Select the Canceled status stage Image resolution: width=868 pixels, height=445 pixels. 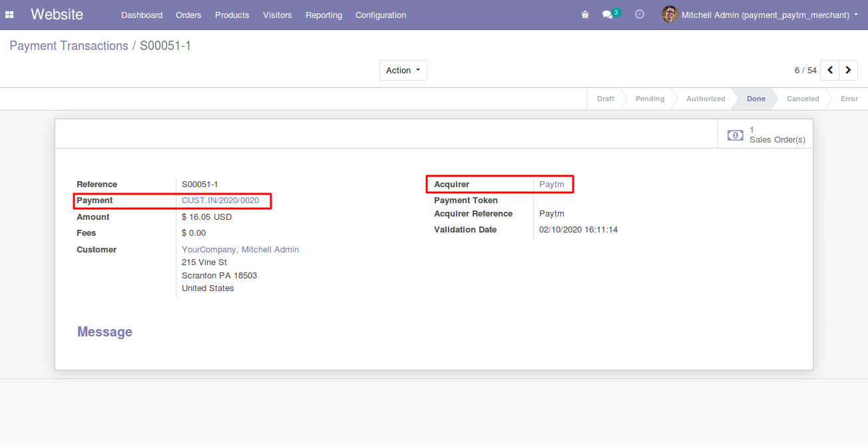coord(803,99)
